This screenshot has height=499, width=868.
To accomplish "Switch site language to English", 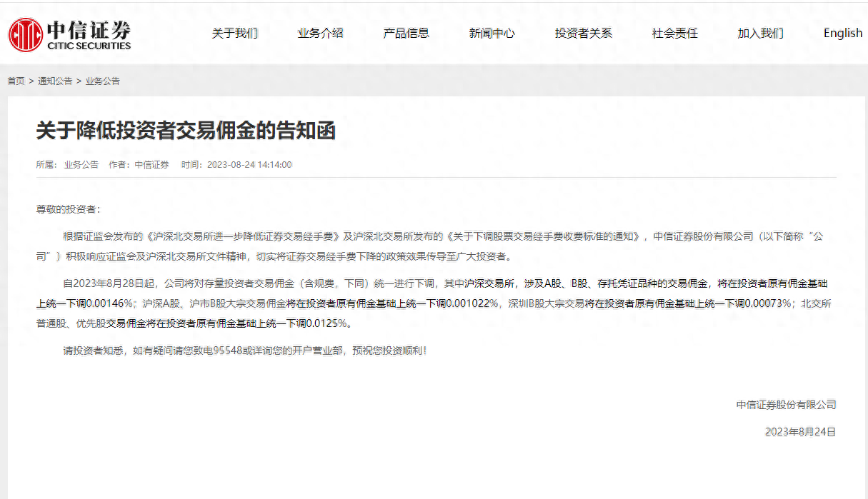I will click(x=842, y=34).
